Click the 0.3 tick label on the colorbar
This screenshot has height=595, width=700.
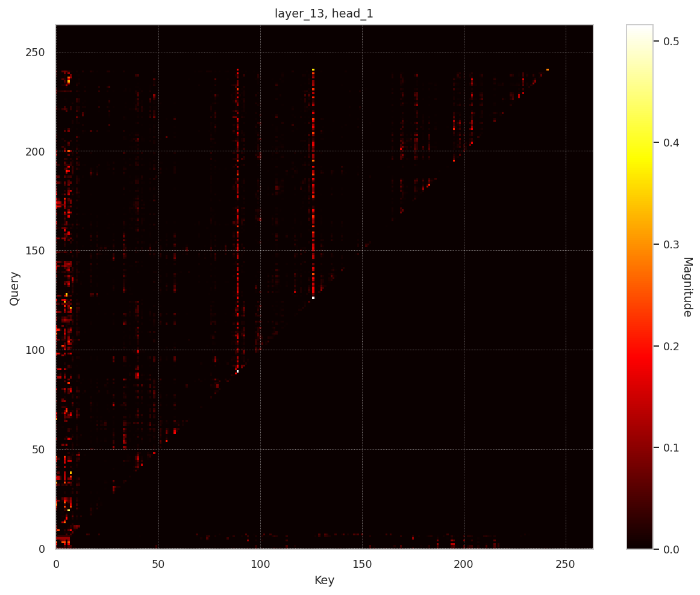tap(669, 245)
